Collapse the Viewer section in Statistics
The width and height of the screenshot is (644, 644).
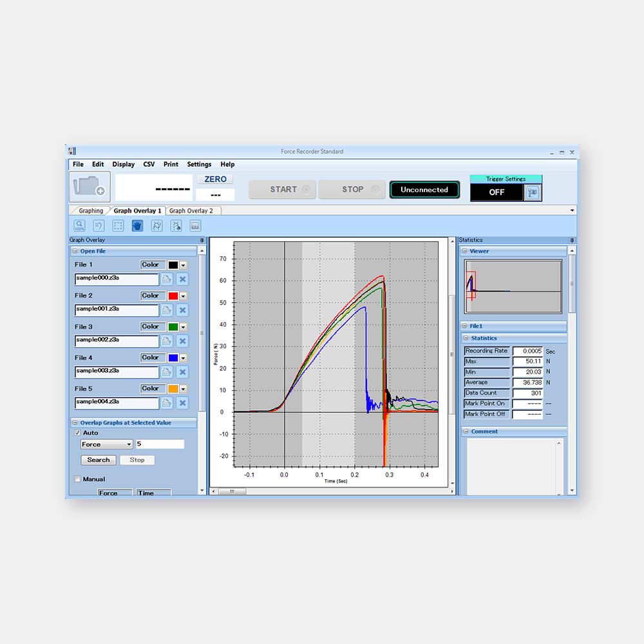(x=464, y=251)
